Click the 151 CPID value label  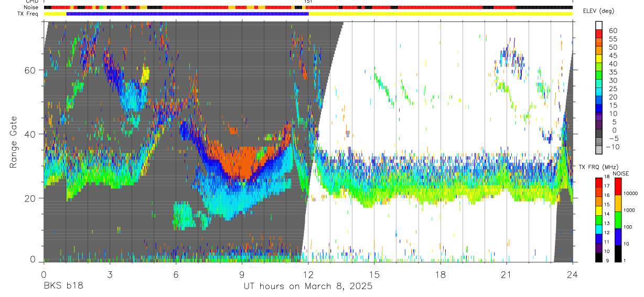tap(308, 2)
